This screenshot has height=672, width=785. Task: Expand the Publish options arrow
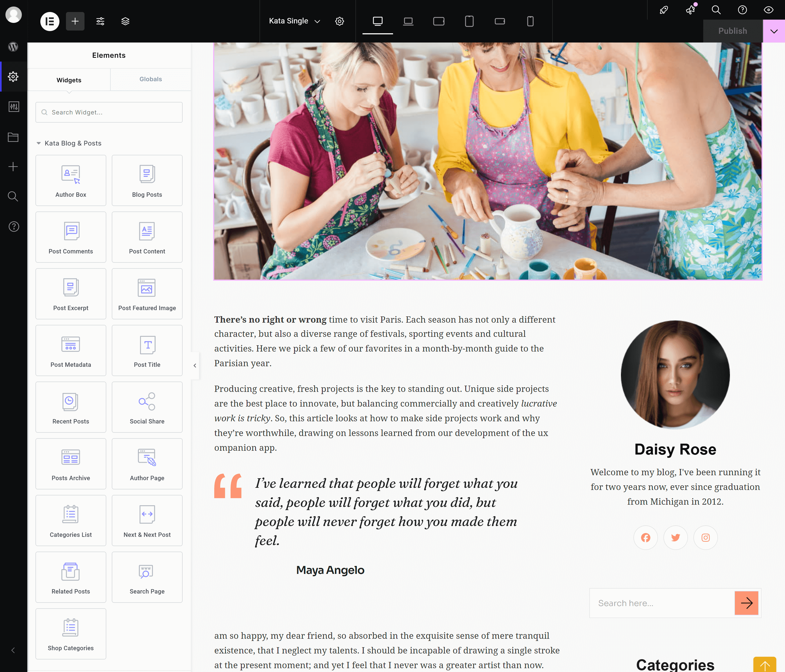point(774,31)
